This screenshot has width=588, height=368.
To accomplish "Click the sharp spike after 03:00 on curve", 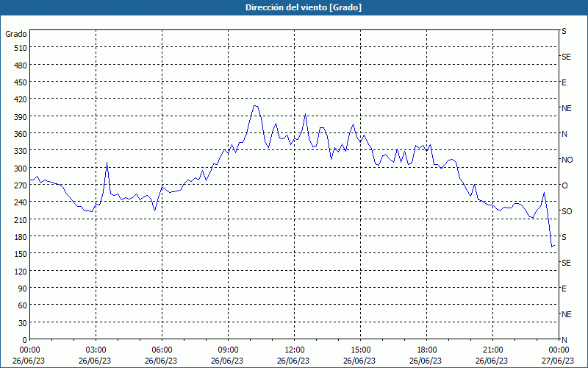I will click(107, 163).
